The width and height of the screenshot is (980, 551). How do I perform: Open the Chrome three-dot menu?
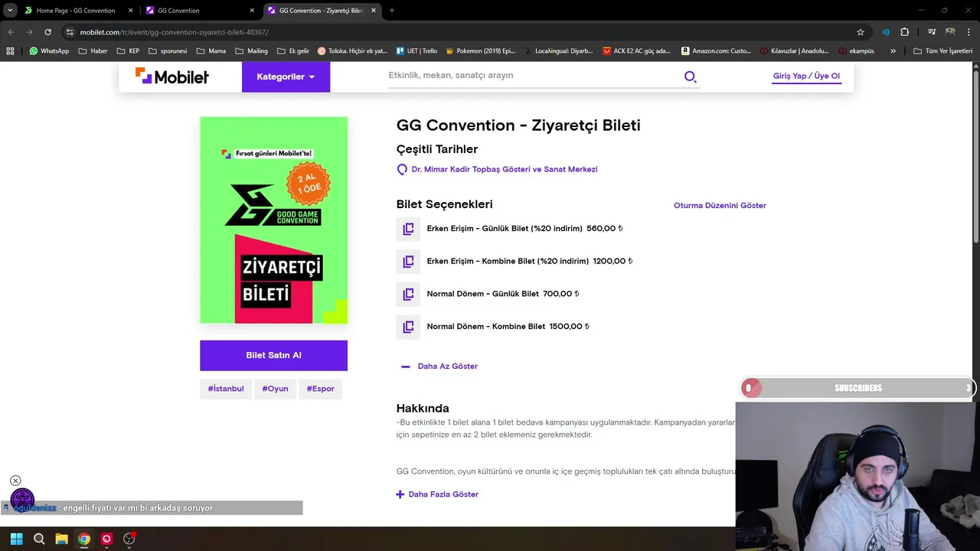coord(969,32)
